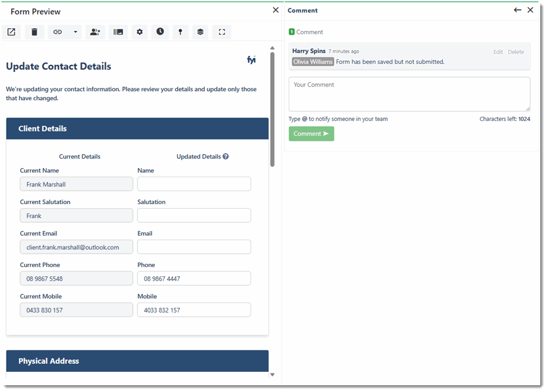Open form in new window icon
The width and height of the screenshot is (547, 392).
[x=11, y=32]
